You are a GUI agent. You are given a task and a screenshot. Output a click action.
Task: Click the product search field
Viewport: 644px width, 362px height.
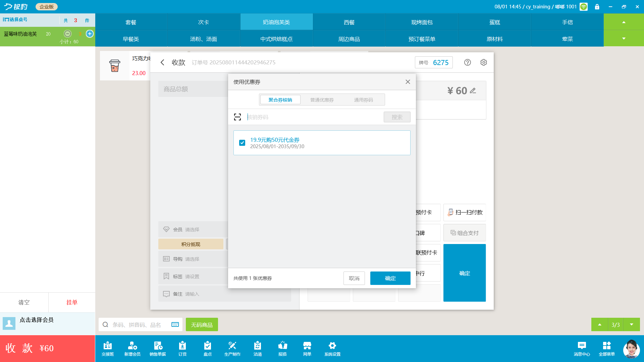[141, 324]
